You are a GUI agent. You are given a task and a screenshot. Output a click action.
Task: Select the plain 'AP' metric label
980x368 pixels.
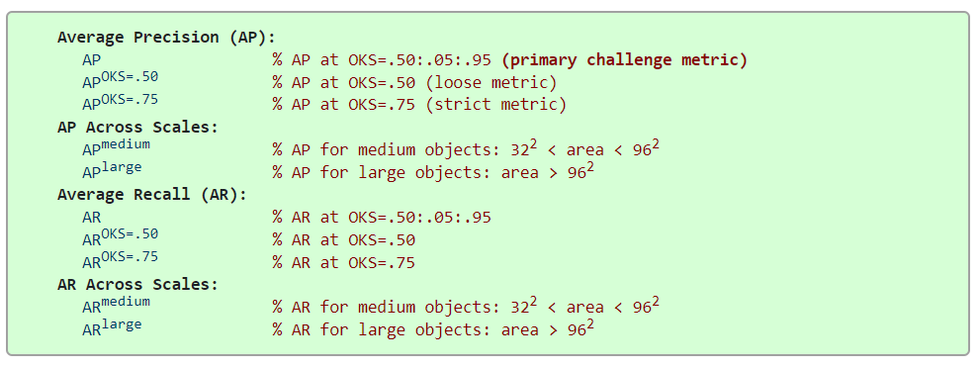[x=91, y=60]
